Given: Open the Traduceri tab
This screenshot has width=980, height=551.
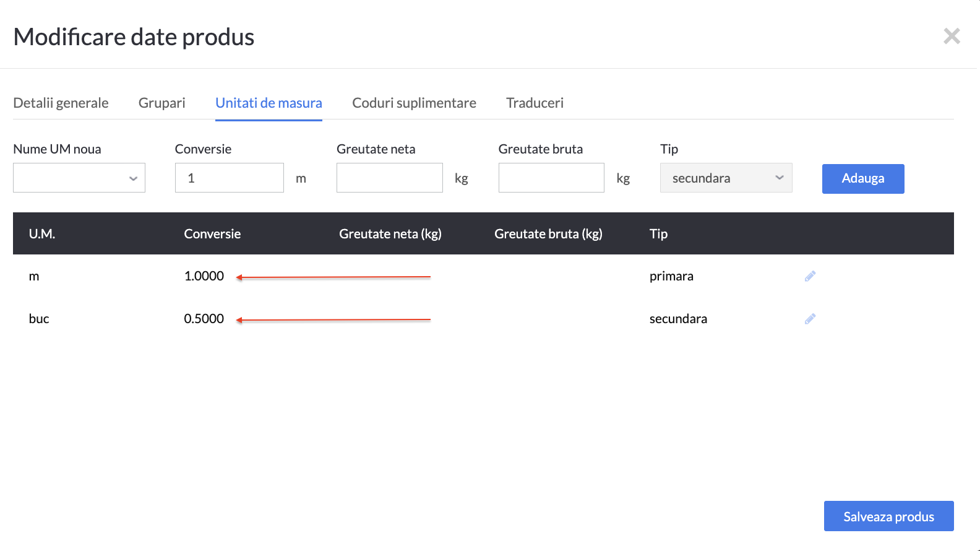Looking at the screenshot, I should tap(535, 103).
